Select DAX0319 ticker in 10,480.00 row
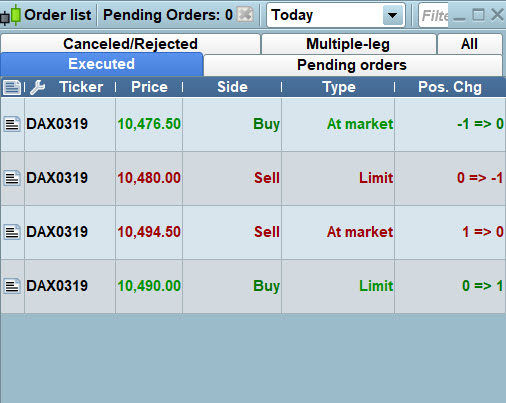The image size is (506, 403). click(57, 178)
